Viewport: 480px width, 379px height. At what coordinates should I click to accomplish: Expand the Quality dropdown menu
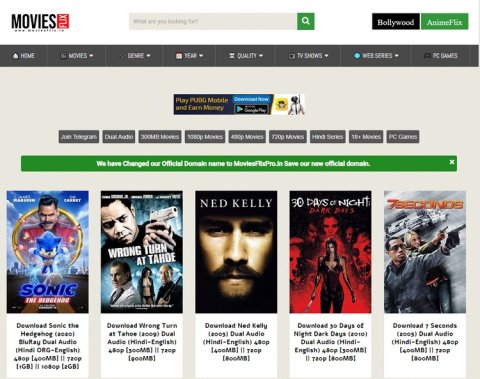246,56
